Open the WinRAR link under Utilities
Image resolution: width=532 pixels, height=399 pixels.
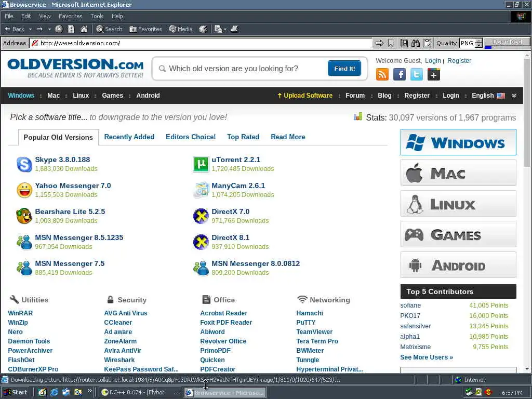point(20,313)
